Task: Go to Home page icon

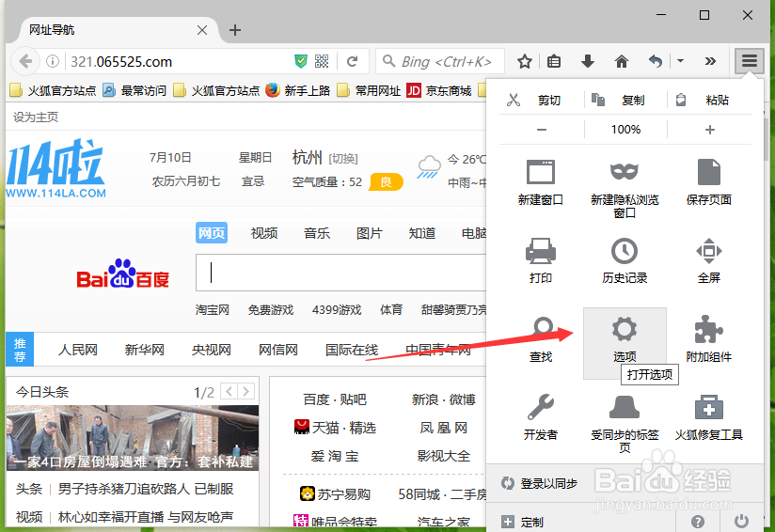Action: (622, 61)
